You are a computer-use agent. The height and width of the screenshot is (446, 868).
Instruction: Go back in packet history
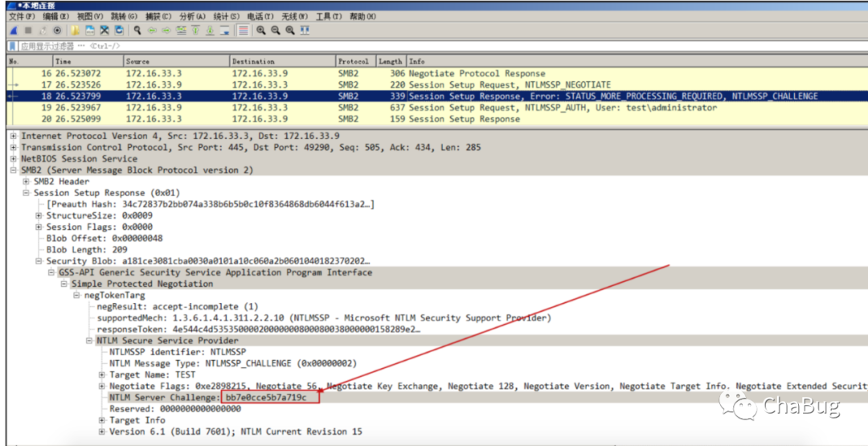click(152, 31)
